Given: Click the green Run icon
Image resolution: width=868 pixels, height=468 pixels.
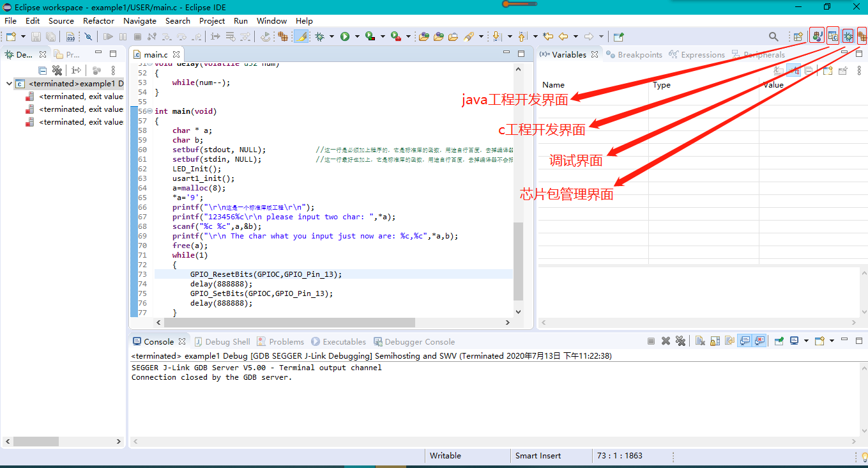Looking at the screenshot, I should tap(345, 36).
